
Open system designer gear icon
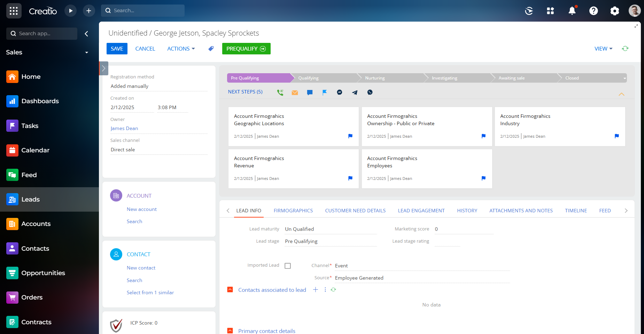(x=615, y=11)
